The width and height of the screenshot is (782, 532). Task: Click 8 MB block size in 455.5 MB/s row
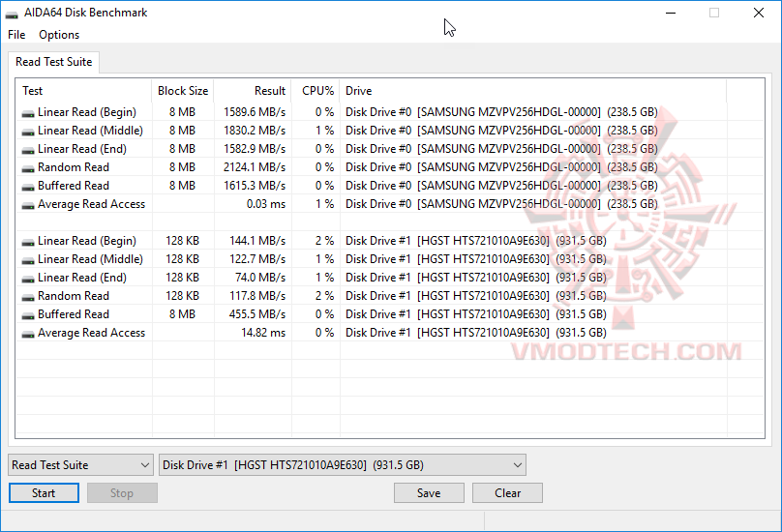(x=183, y=314)
